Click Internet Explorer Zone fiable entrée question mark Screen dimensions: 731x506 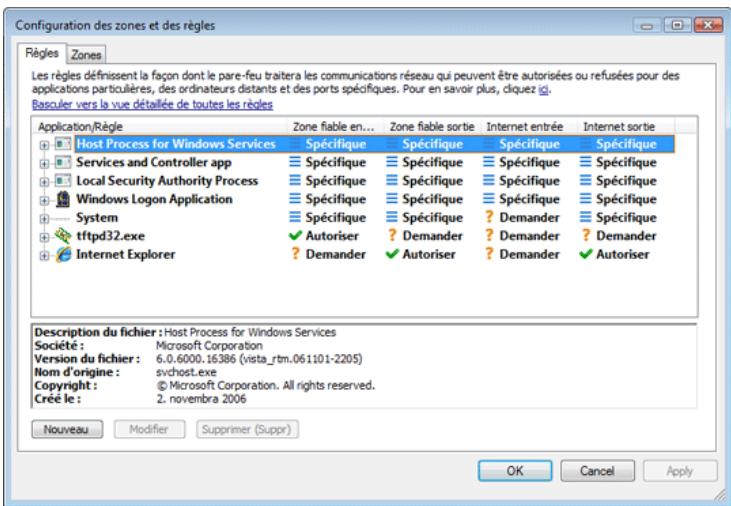[x=295, y=254]
